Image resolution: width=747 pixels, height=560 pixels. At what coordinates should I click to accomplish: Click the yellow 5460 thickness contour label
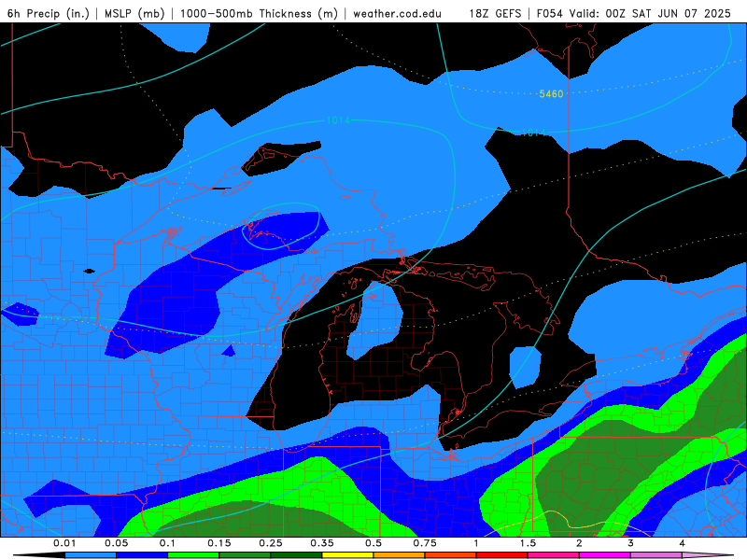point(551,94)
